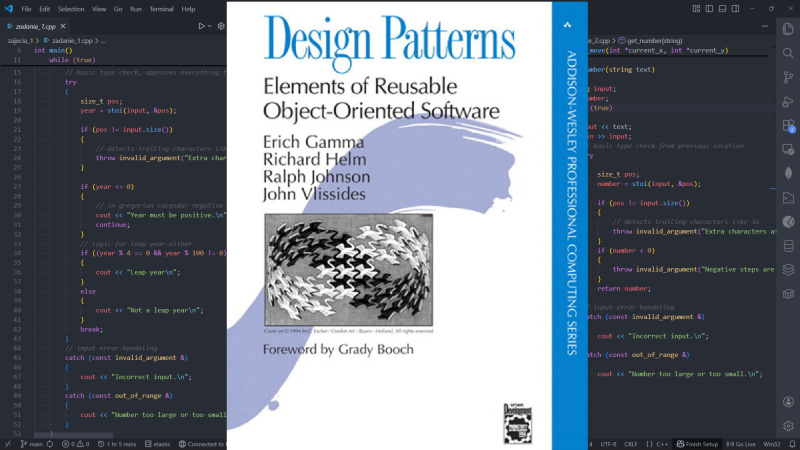Viewport: 800px width, 450px height.
Task: Open Run and Debug view icon
Action: [x=788, y=102]
